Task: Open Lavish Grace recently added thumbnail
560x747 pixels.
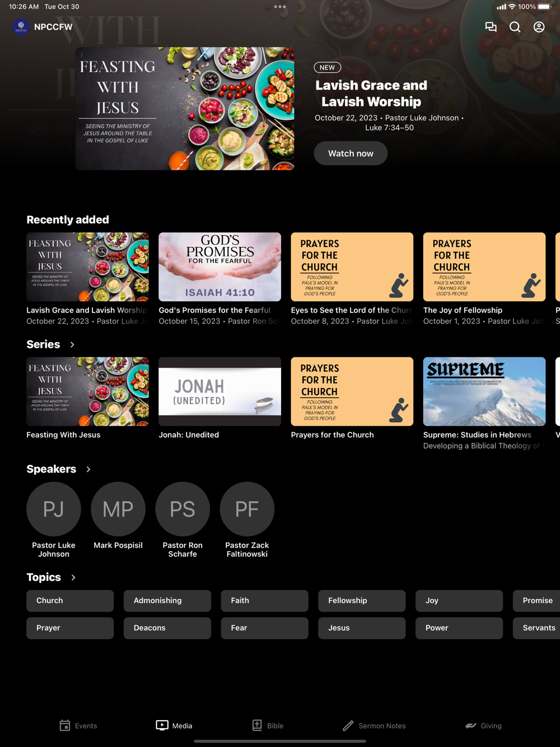Action: click(x=87, y=267)
